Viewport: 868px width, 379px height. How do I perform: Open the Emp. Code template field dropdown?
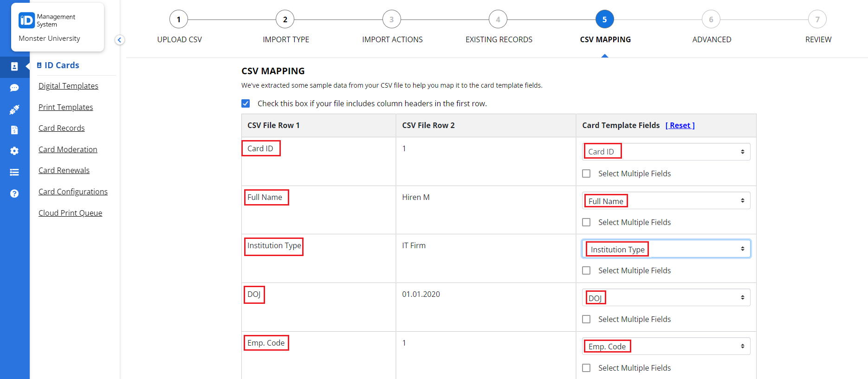666,346
